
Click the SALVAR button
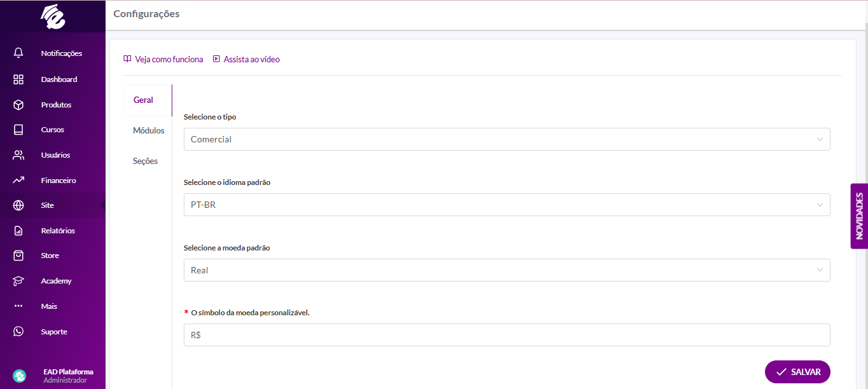pyautogui.click(x=797, y=372)
